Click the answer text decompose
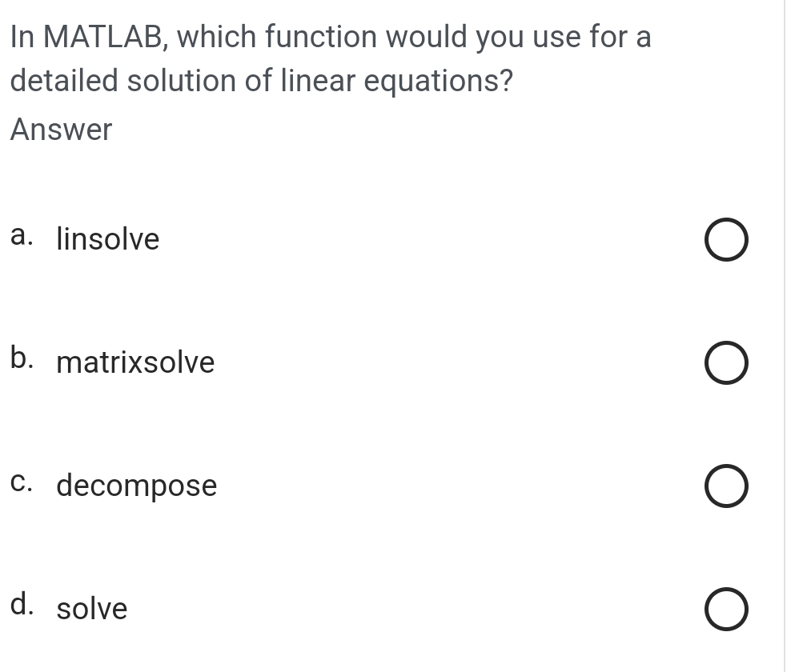Viewport: 811px width, 672px height. [x=136, y=486]
